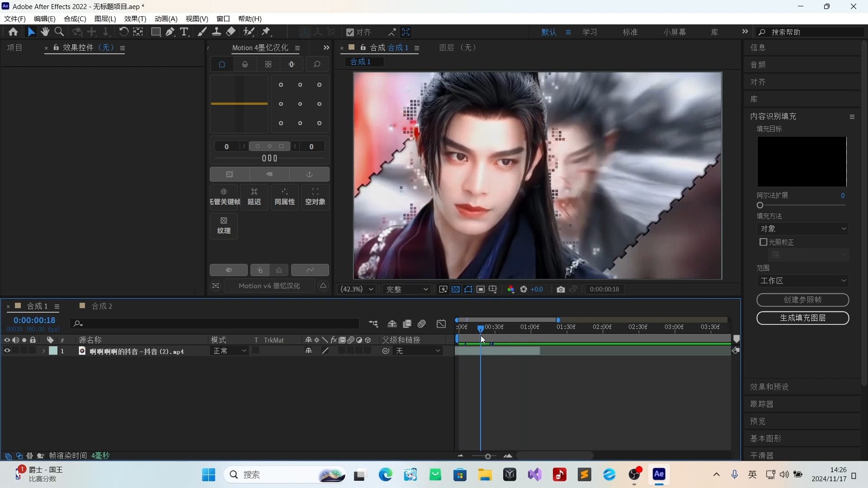Enable the 对齐 snapping checkbox
Image resolution: width=868 pixels, height=488 pixels.
[x=350, y=33]
